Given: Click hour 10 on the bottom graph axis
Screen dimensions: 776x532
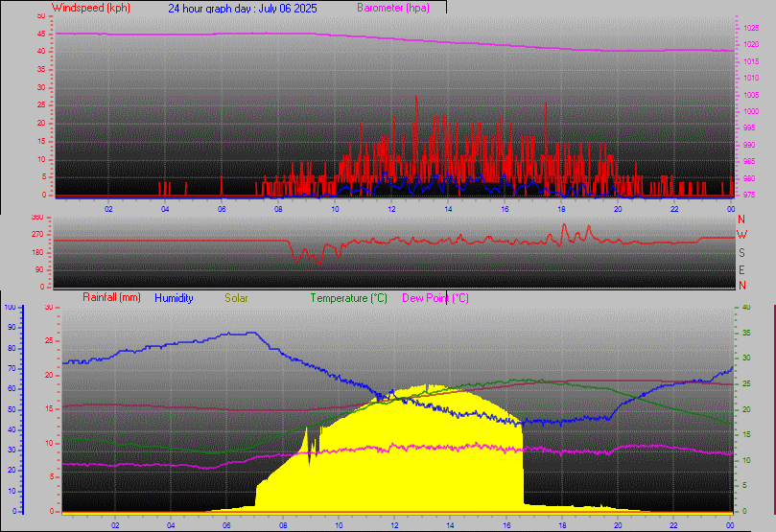Looking at the screenshot, I should point(339,525).
